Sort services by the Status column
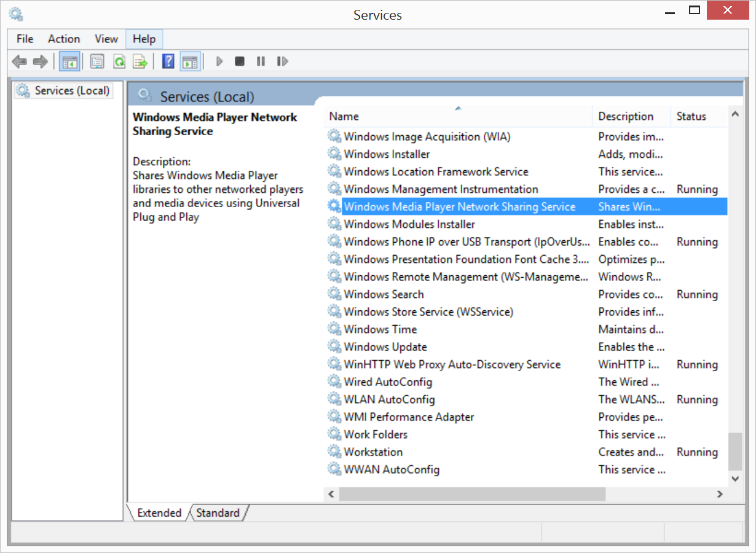The image size is (756, 553). click(691, 116)
